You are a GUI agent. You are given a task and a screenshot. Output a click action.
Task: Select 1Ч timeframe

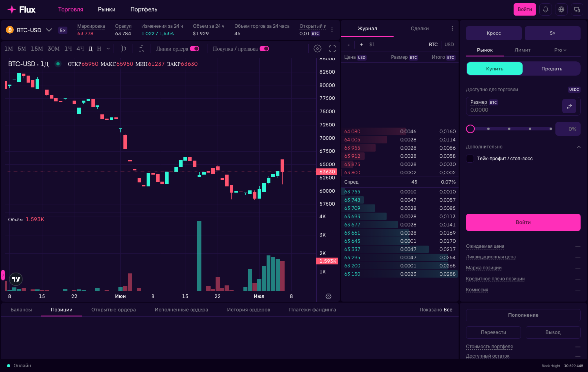[x=68, y=49]
